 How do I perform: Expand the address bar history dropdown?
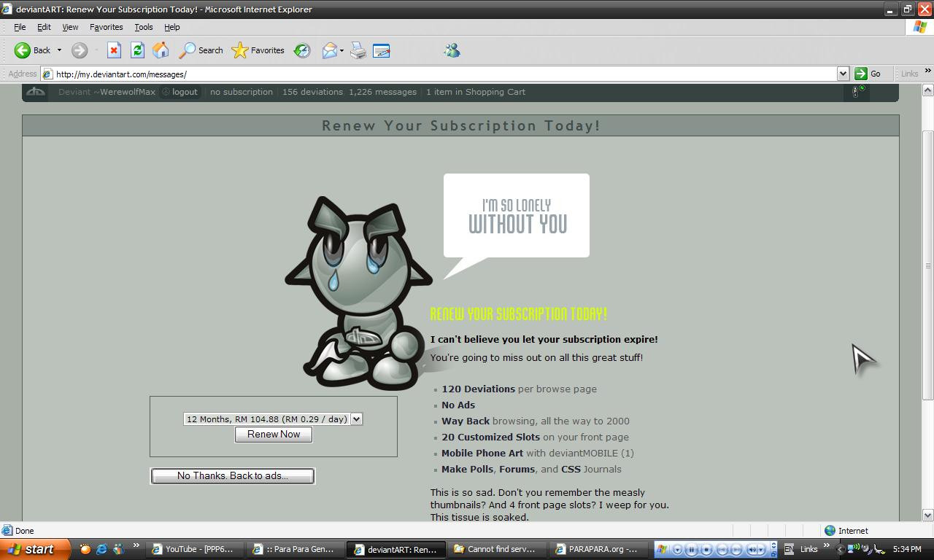click(843, 74)
